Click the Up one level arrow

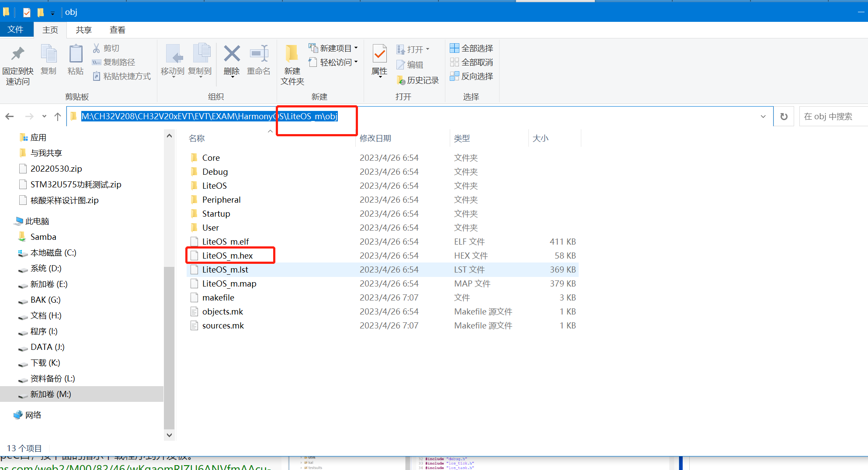coord(57,116)
